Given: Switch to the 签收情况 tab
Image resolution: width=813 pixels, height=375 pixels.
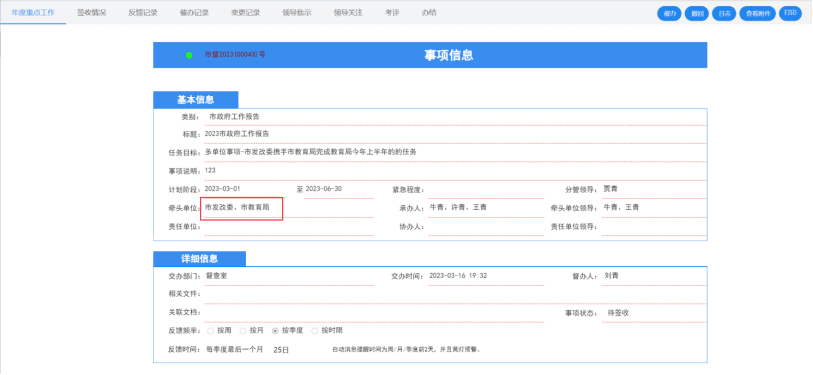Looking at the screenshot, I should tap(91, 12).
